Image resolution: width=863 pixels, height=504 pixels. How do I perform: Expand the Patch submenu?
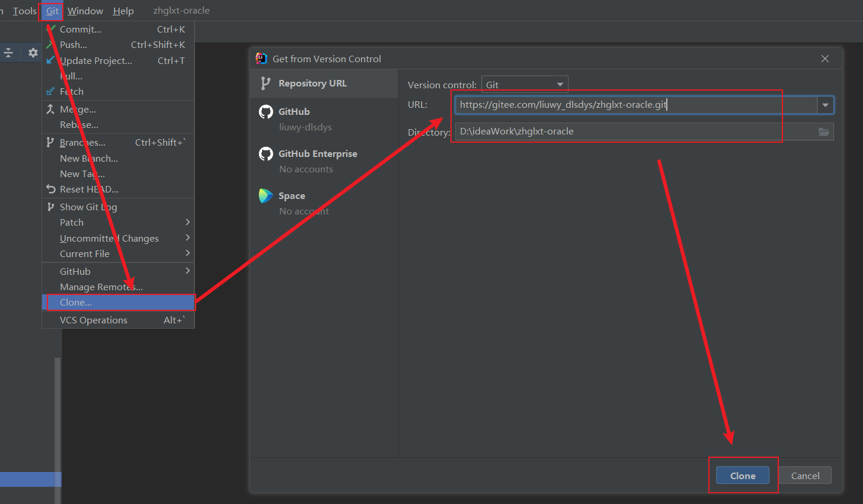tap(118, 222)
